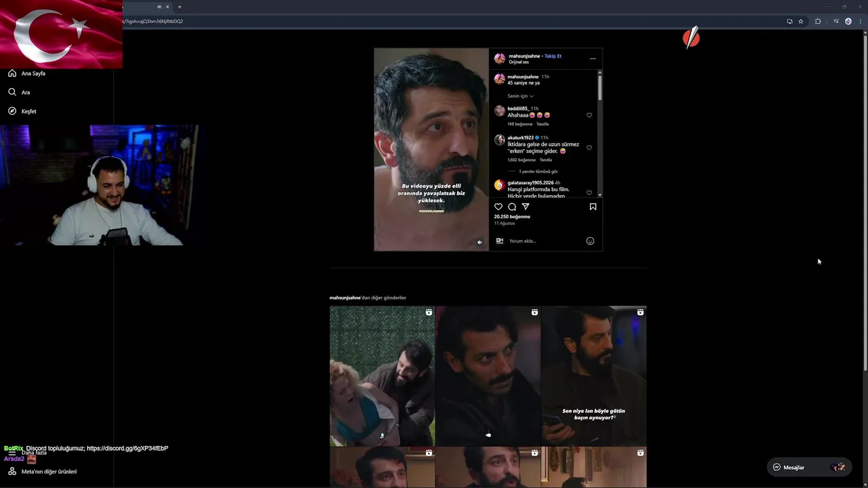Bookmark this page with the star icon
868x488 pixels.
[801, 21]
